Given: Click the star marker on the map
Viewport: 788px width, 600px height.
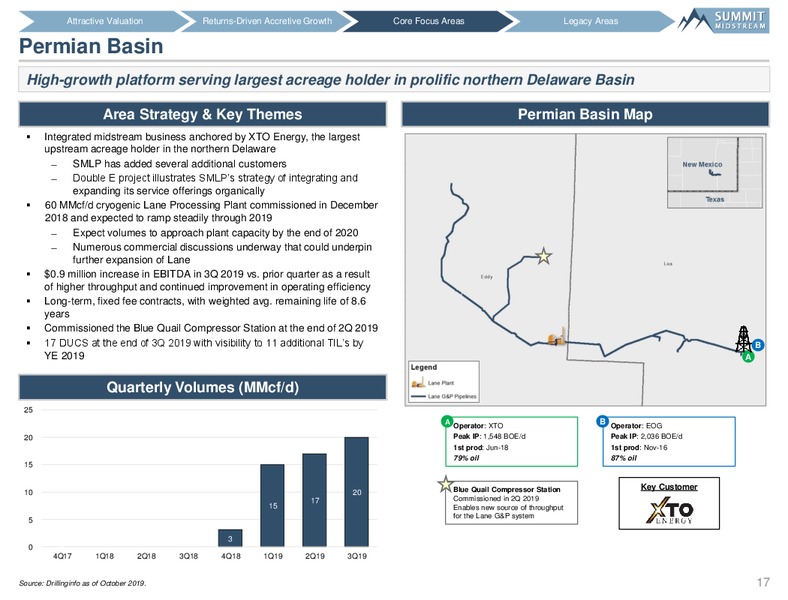Looking at the screenshot, I should coord(543,256).
